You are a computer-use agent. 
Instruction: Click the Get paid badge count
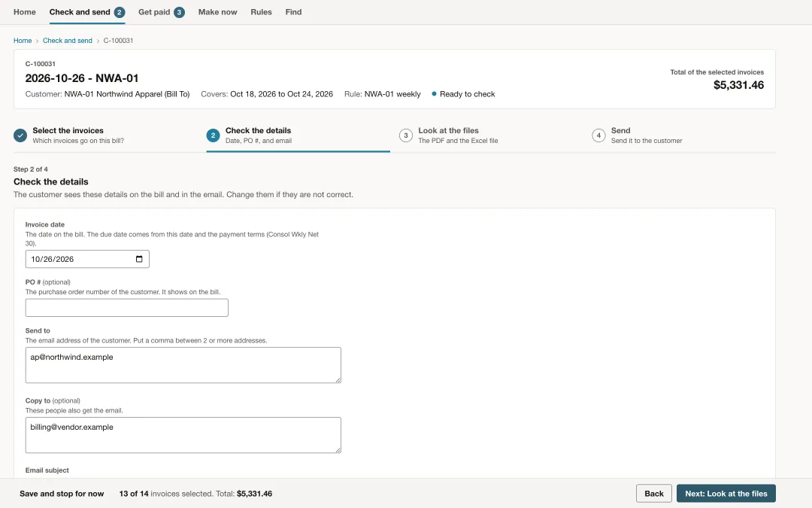(179, 12)
